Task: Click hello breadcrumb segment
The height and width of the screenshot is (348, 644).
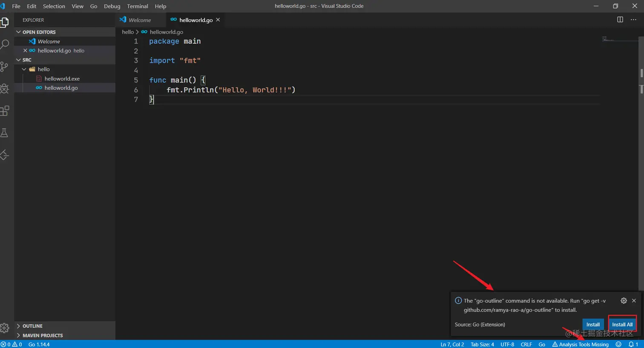Action: (x=128, y=32)
